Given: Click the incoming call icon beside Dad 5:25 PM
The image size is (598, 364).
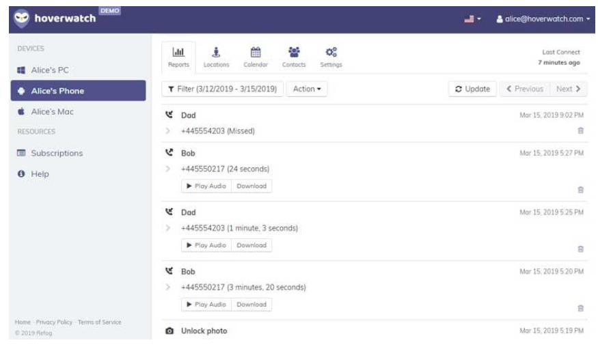Looking at the screenshot, I should pos(169,212).
